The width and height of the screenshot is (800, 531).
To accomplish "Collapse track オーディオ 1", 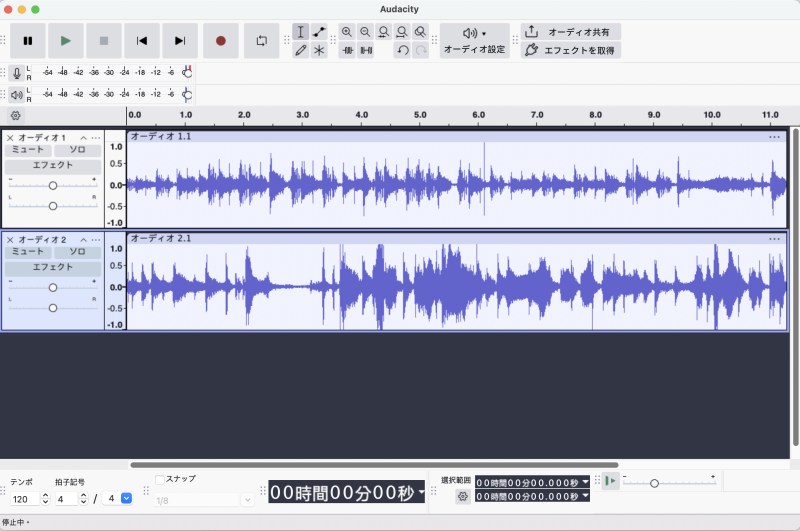I will point(83,138).
